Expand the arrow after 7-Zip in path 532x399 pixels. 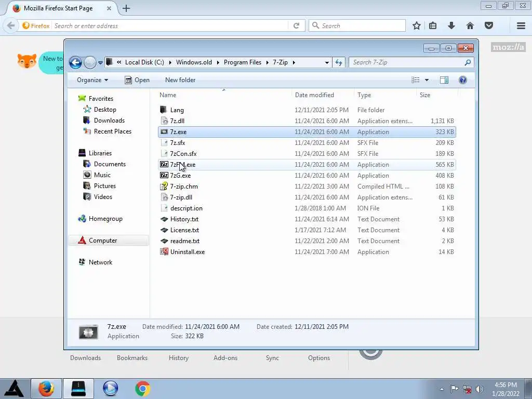pyautogui.click(x=294, y=62)
